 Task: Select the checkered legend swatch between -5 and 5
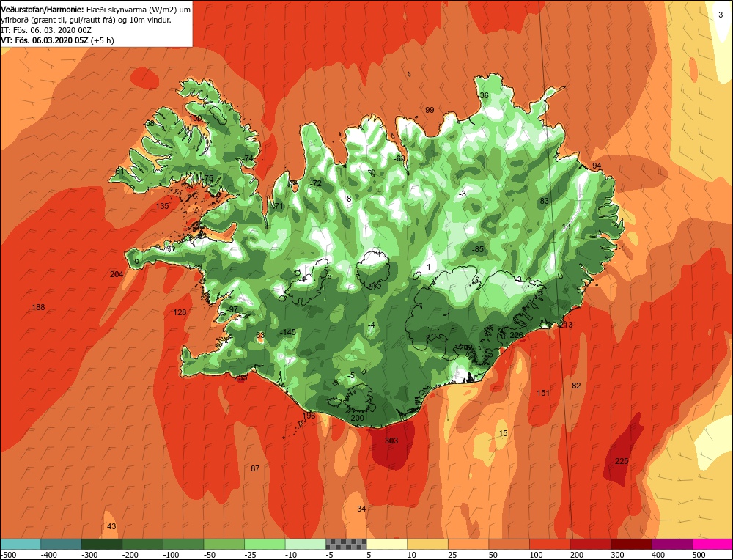(346, 544)
